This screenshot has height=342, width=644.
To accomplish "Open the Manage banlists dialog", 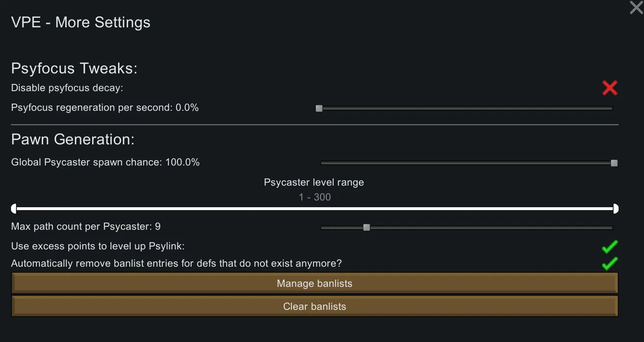I will coord(315,283).
